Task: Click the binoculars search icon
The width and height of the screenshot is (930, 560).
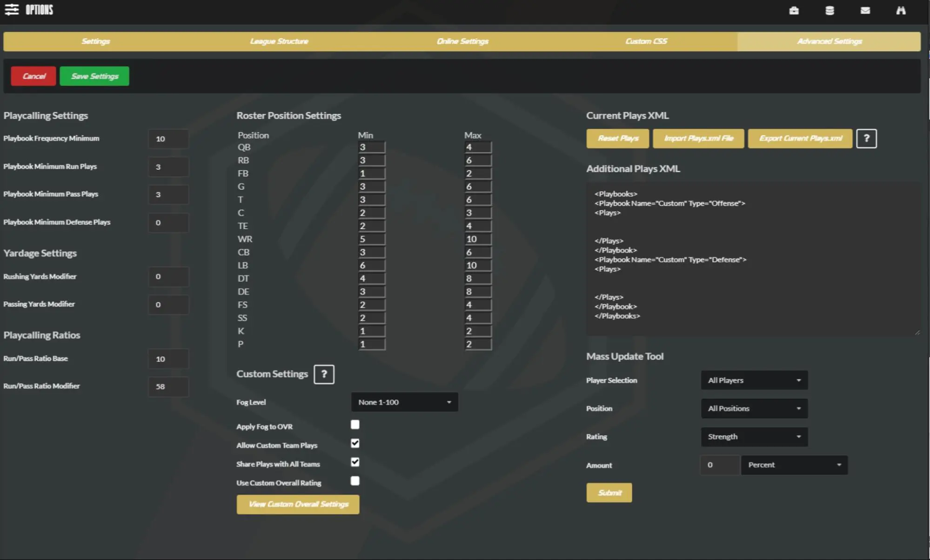Action: pos(901,10)
